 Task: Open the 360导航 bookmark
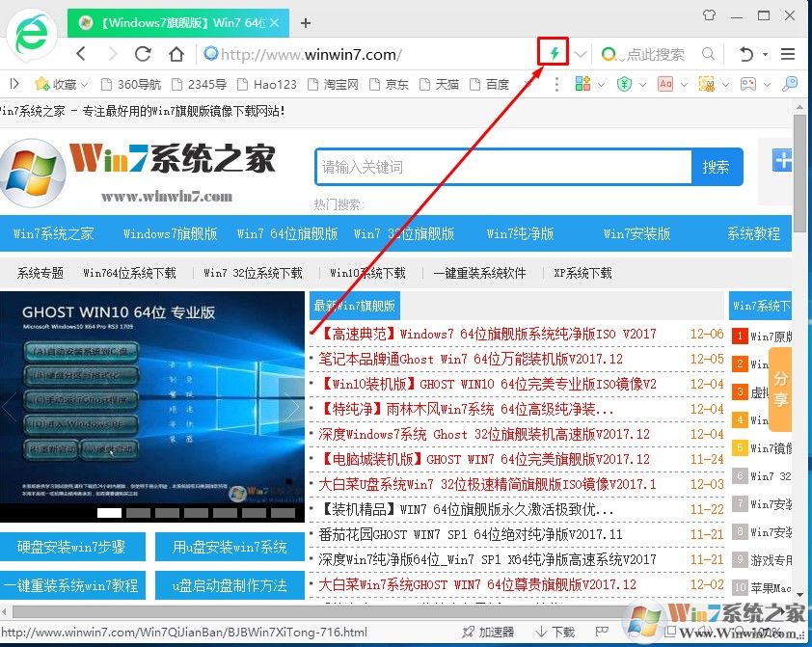point(130,84)
